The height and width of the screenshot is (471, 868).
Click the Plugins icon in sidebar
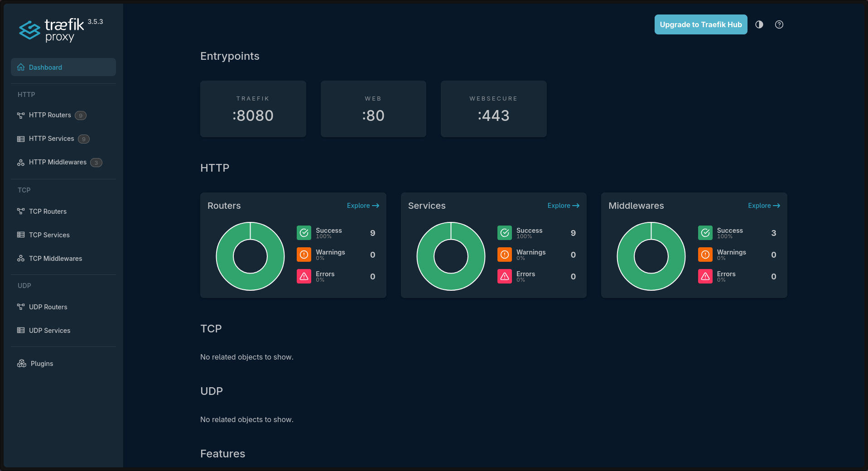point(22,364)
